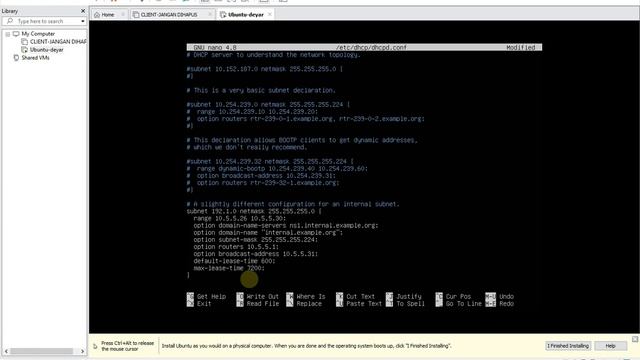Viewport: 640px width, 360px height.
Task: Dismiss the install message bar
Action: (x=635, y=339)
